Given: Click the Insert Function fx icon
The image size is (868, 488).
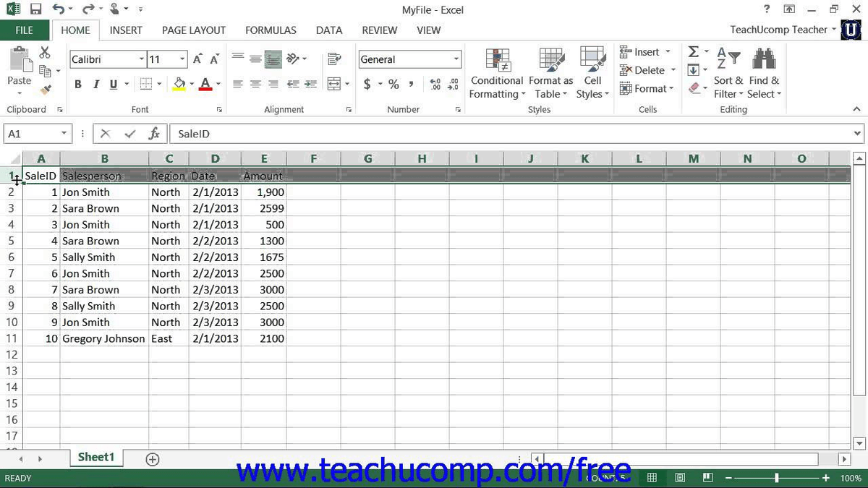Looking at the screenshot, I should (x=154, y=134).
